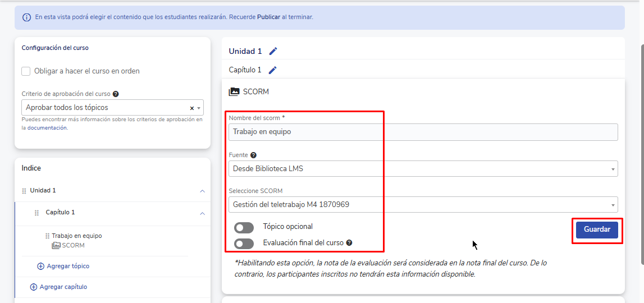Open the Aprobar todos los tópicos dropdown
Viewport: 644px width, 303px height.
point(107,108)
